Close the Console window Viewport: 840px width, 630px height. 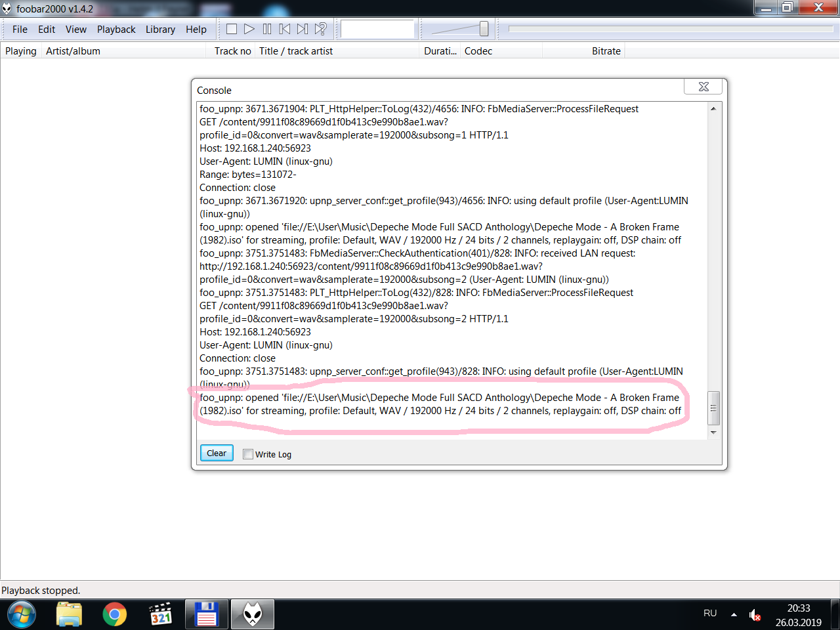pos(703,87)
